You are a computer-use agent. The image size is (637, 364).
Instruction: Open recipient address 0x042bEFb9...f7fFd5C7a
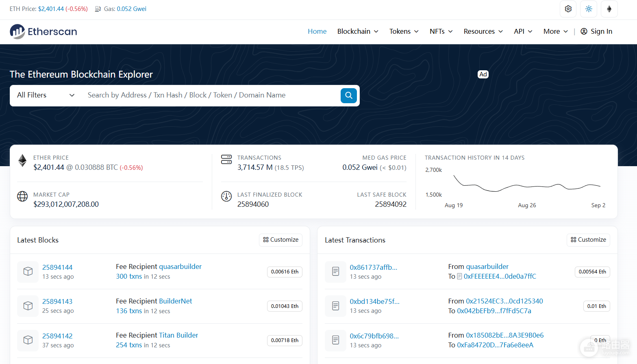(494, 311)
